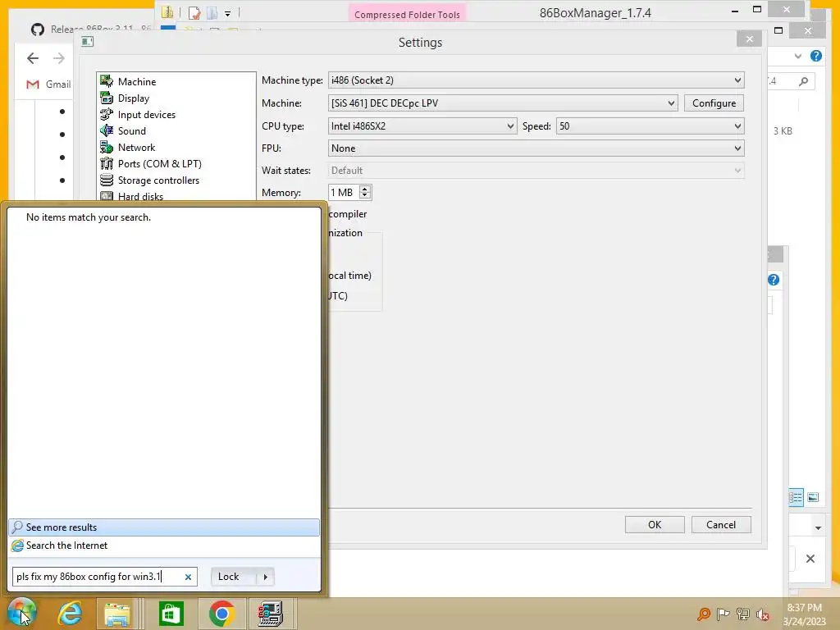Click the network tray icon
Viewport: 840px width, 630px height.
coord(743,614)
